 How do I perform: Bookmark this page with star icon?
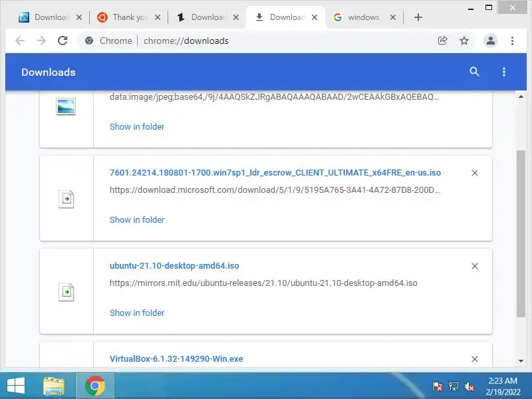coord(464,41)
